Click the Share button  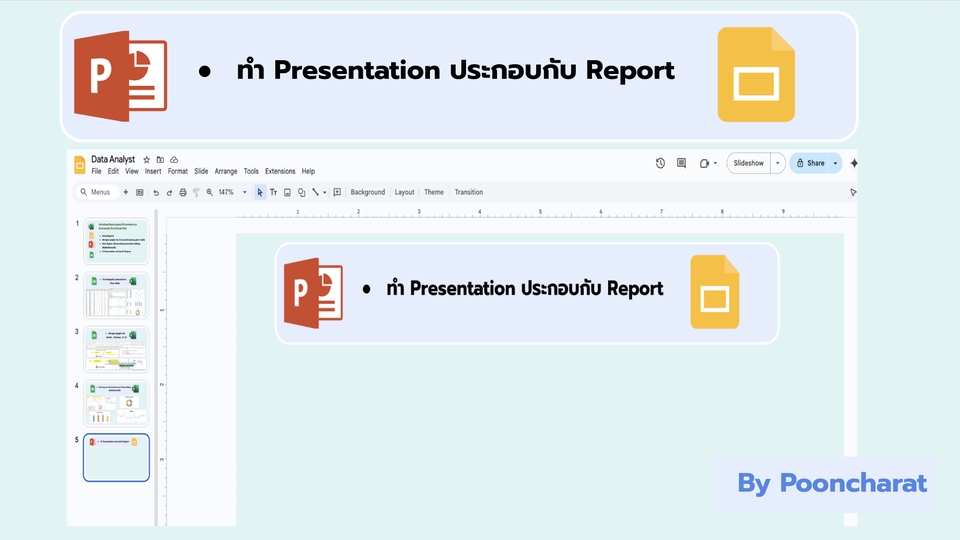pos(809,163)
